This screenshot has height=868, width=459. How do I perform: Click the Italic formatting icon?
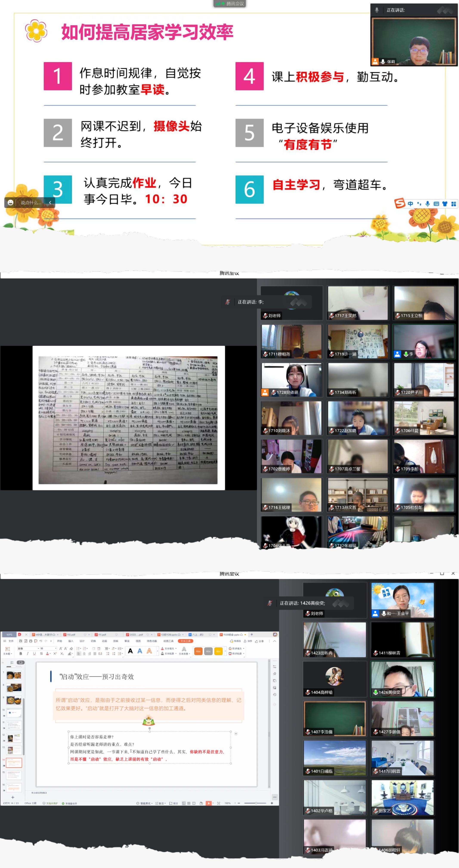[x=28, y=653]
